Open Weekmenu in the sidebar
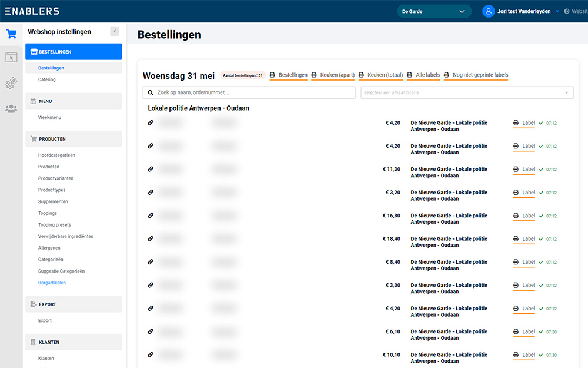 [49, 118]
